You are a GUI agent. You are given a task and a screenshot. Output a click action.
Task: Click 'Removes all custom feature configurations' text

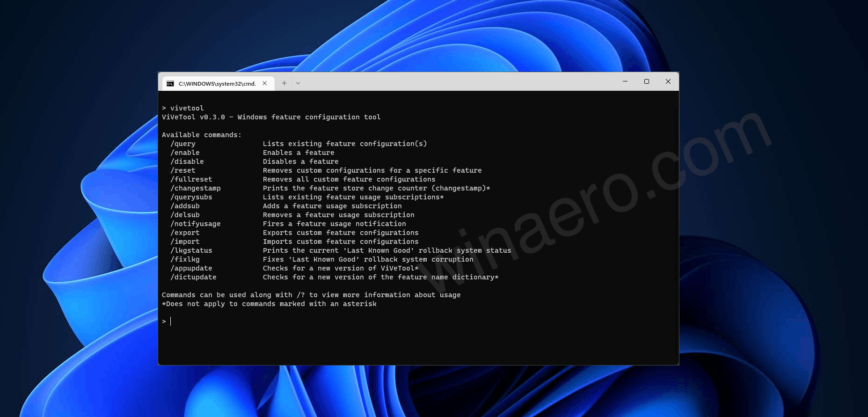pyautogui.click(x=349, y=179)
